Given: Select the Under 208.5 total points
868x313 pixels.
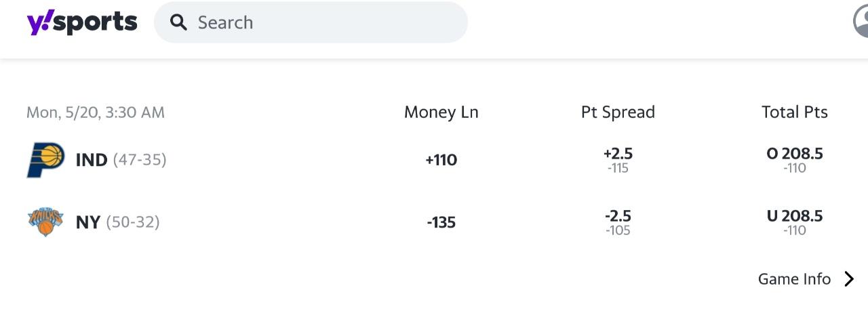Looking at the screenshot, I should click(795, 222).
